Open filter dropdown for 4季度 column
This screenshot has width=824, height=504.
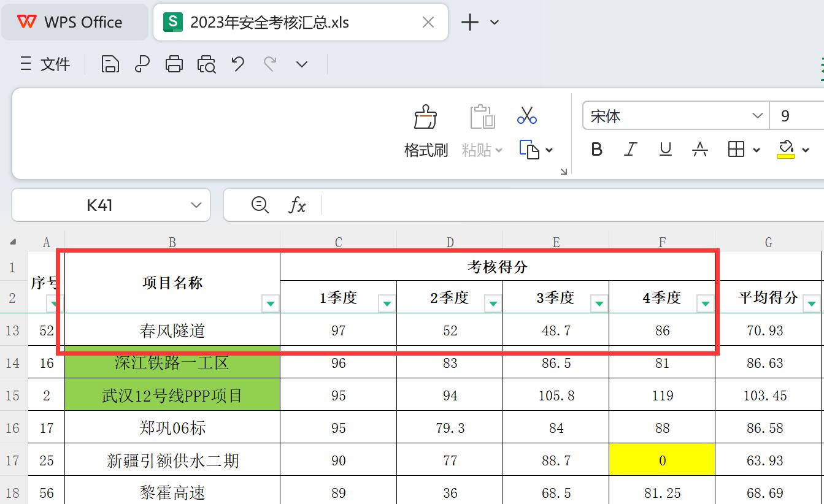[706, 303]
